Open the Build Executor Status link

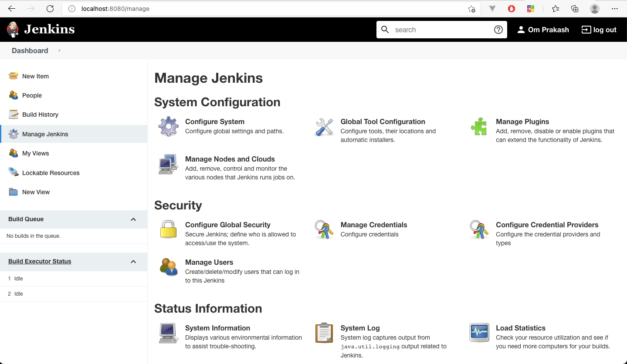click(40, 261)
